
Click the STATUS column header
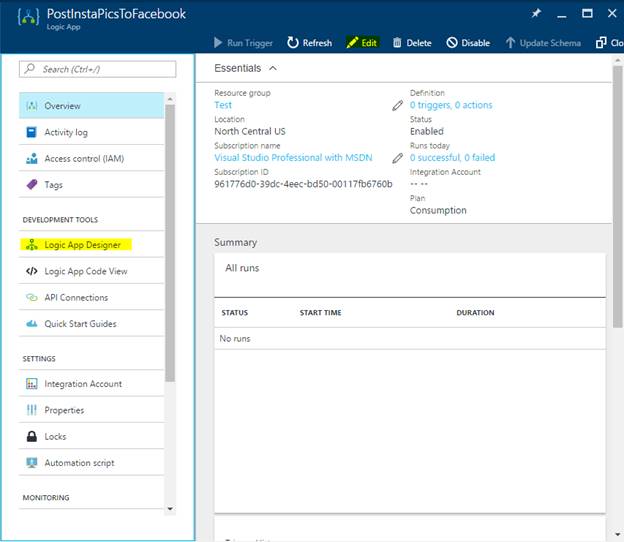234,313
